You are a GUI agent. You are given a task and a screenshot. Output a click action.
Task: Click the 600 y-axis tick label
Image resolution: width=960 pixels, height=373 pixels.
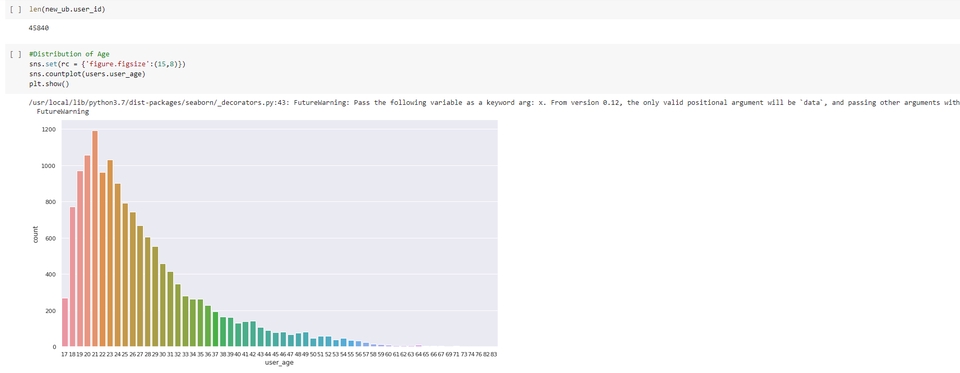point(51,238)
